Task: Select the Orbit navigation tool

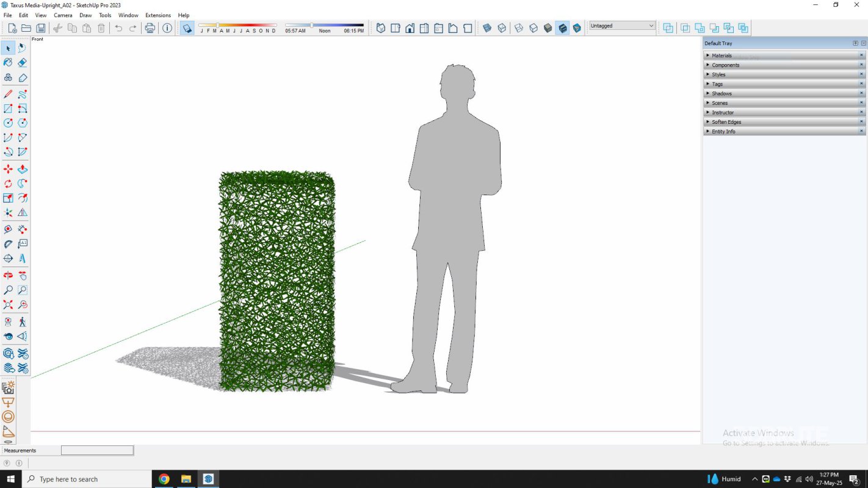Action: 8,275
